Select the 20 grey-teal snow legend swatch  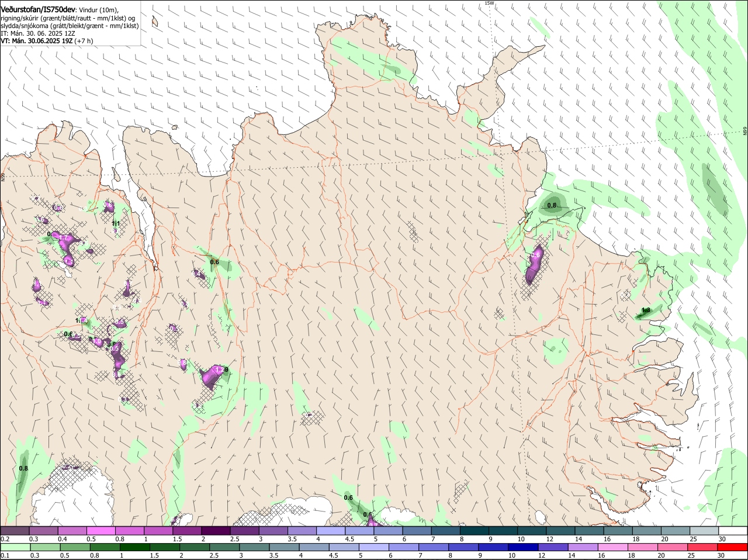(676, 530)
